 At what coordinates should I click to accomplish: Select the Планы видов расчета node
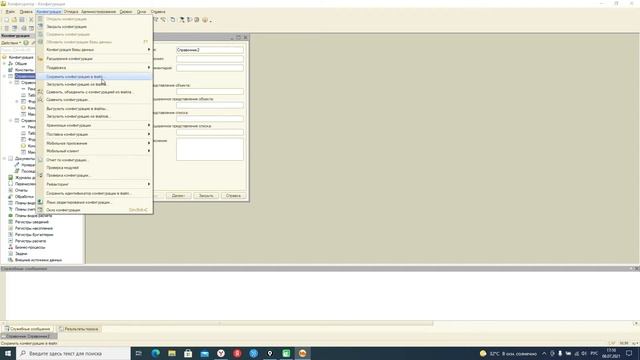click(x=33, y=216)
